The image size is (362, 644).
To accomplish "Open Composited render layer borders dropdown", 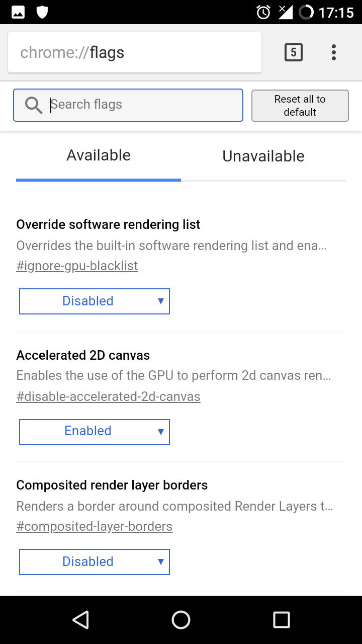I will click(x=95, y=562).
